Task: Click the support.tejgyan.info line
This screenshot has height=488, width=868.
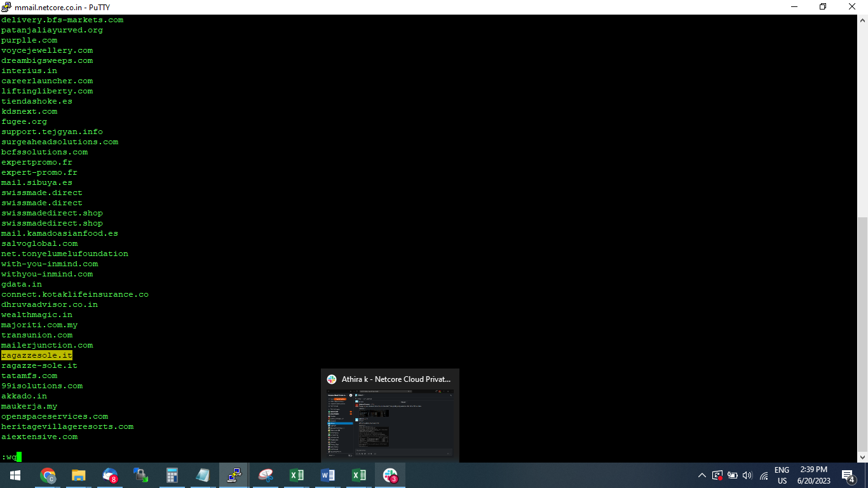Action: [52, 132]
